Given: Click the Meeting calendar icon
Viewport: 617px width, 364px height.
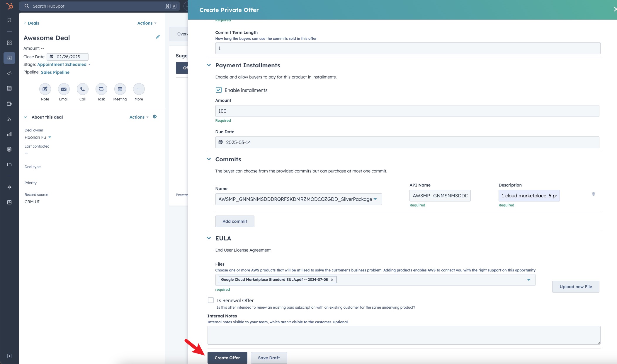Looking at the screenshot, I should coord(120,89).
